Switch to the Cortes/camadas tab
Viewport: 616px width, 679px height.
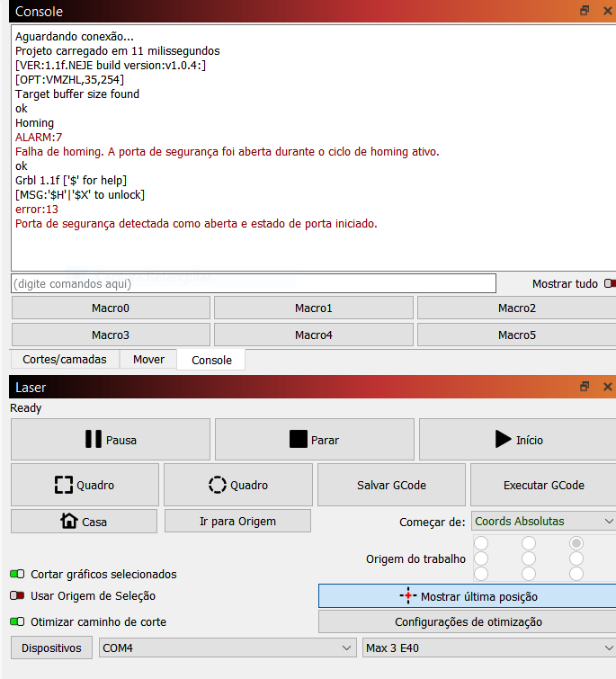[64, 360]
